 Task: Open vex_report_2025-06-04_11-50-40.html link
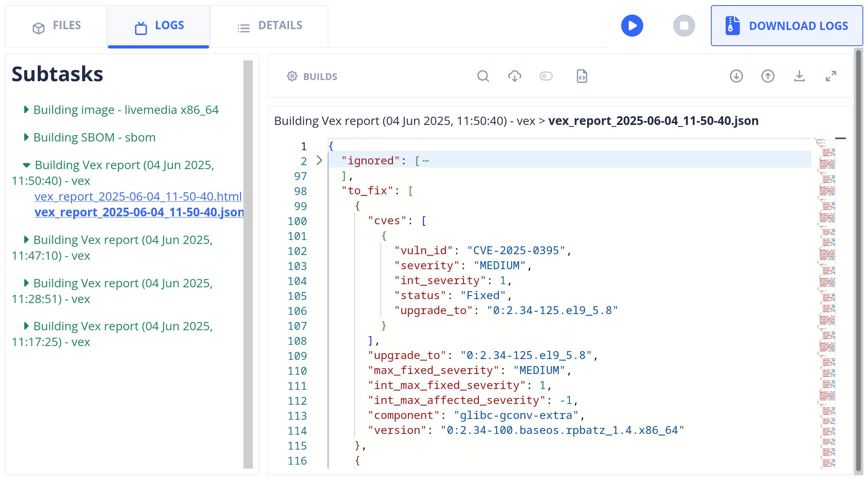(138, 196)
